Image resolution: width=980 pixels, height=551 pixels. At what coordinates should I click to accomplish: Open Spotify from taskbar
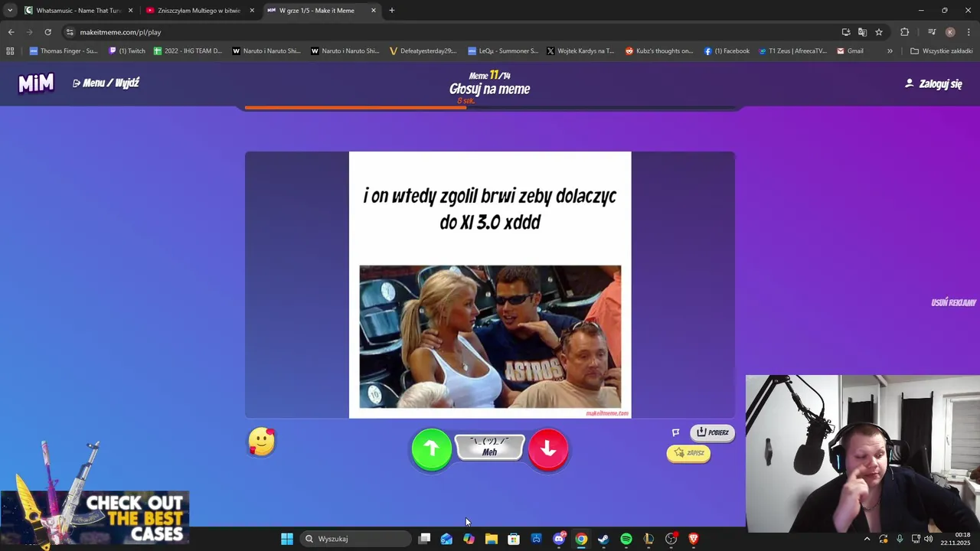pyautogui.click(x=626, y=539)
